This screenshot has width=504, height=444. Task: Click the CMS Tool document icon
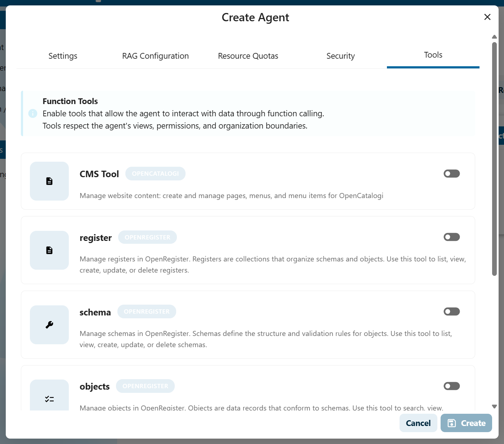click(x=49, y=181)
